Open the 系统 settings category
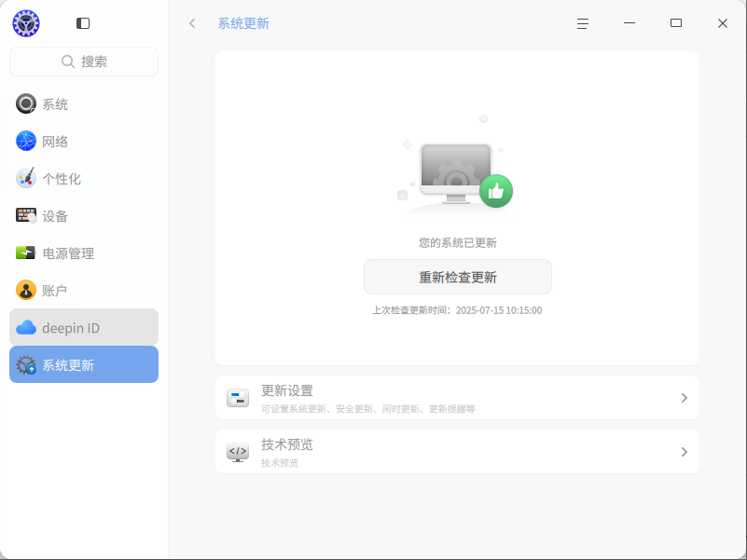The height and width of the screenshot is (560, 747). [84, 103]
